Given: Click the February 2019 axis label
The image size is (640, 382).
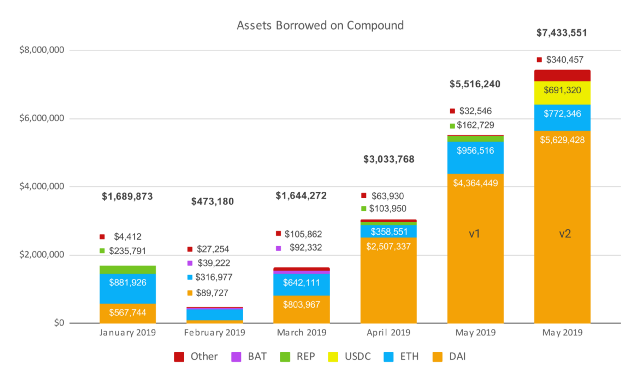Looking at the screenshot, I should (x=215, y=333).
